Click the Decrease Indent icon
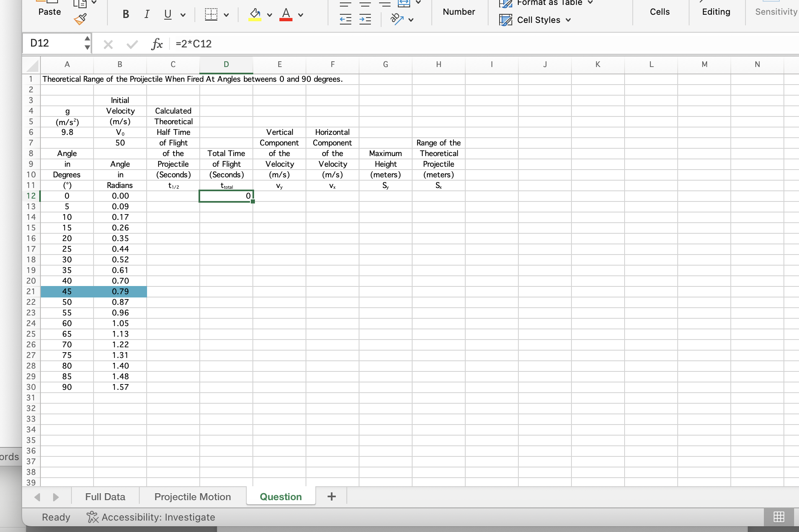The width and height of the screenshot is (799, 532). click(x=346, y=19)
